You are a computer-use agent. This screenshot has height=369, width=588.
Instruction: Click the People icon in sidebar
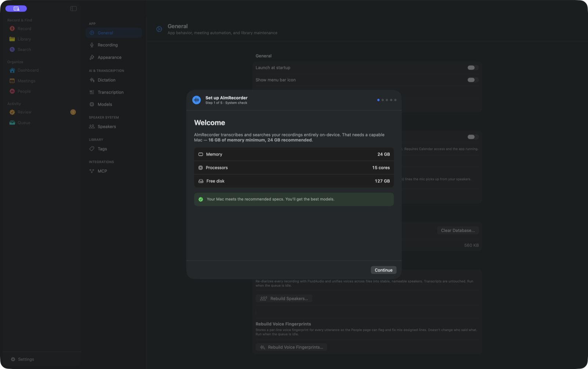click(x=12, y=91)
